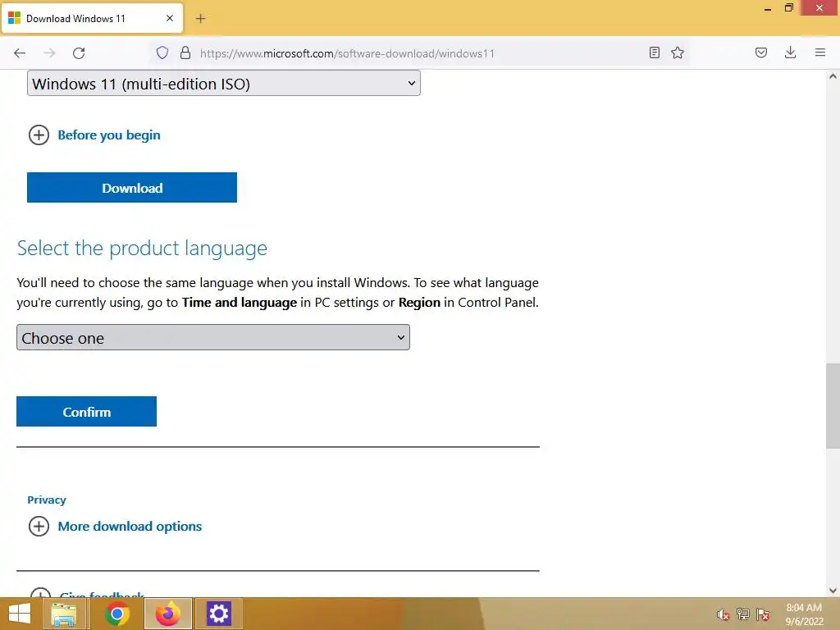
Task: Reload the current page
Action: [x=79, y=53]
